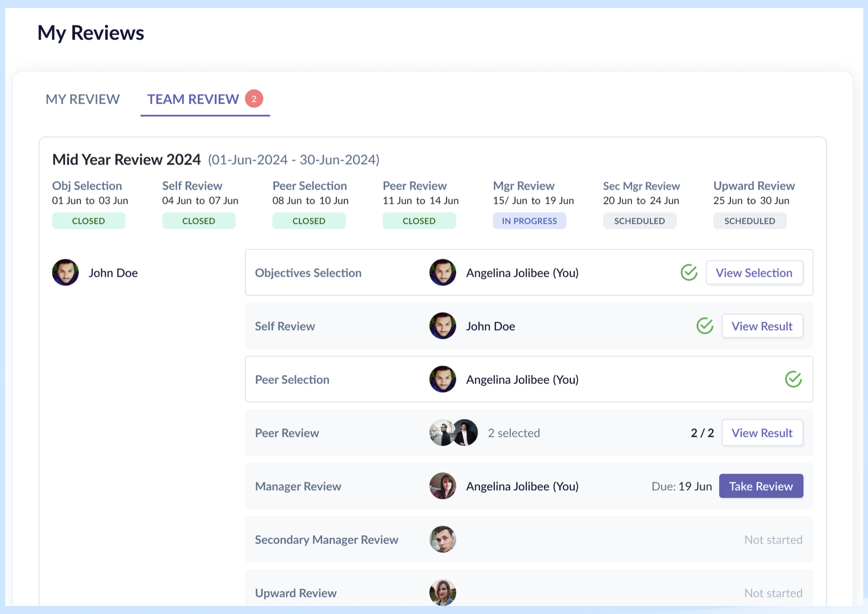This screenshot has height=614, width=868.
Task: Click Angelina Jolibee's avatar in Manager Review row
Action: [x=442, y=486]
